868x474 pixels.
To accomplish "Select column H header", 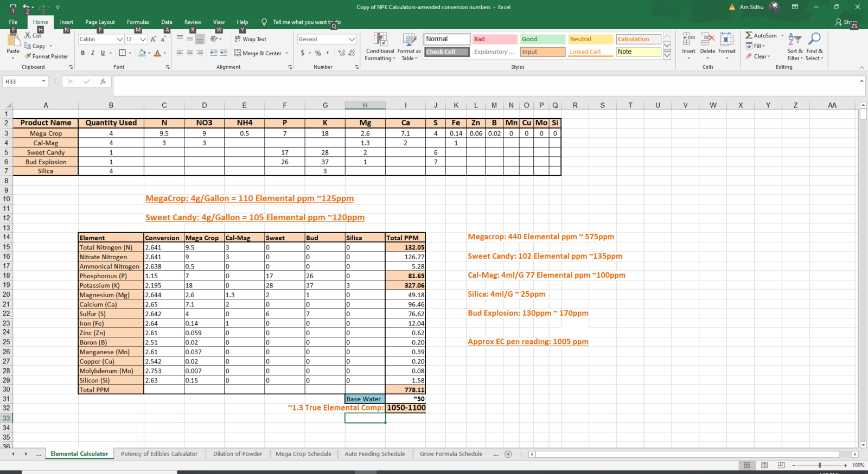I will coord(365,105).
